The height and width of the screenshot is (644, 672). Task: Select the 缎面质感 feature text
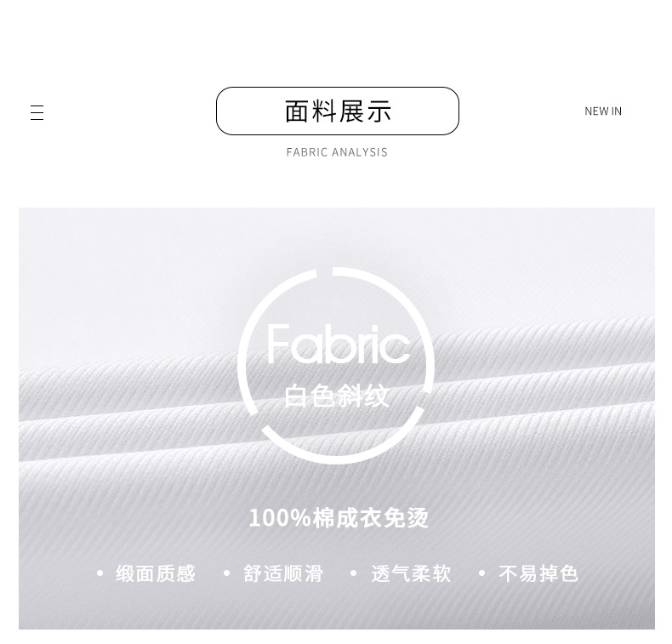(x=156, y=573)
